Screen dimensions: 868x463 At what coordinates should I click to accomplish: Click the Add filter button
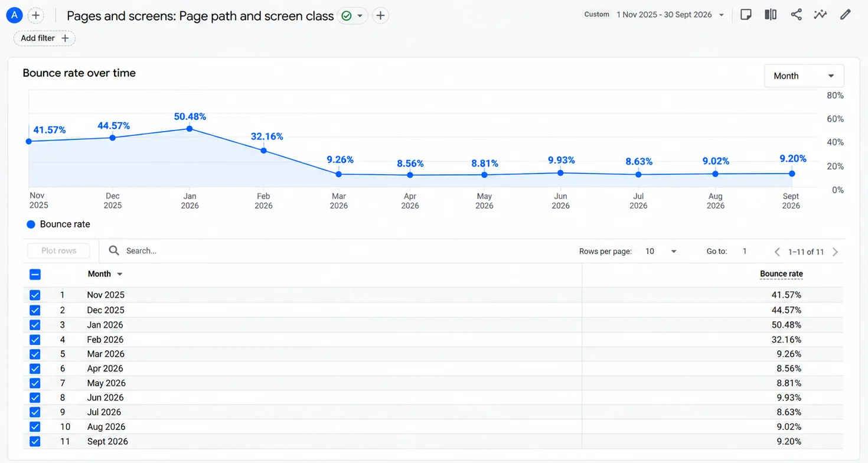(x=45, y=38)
